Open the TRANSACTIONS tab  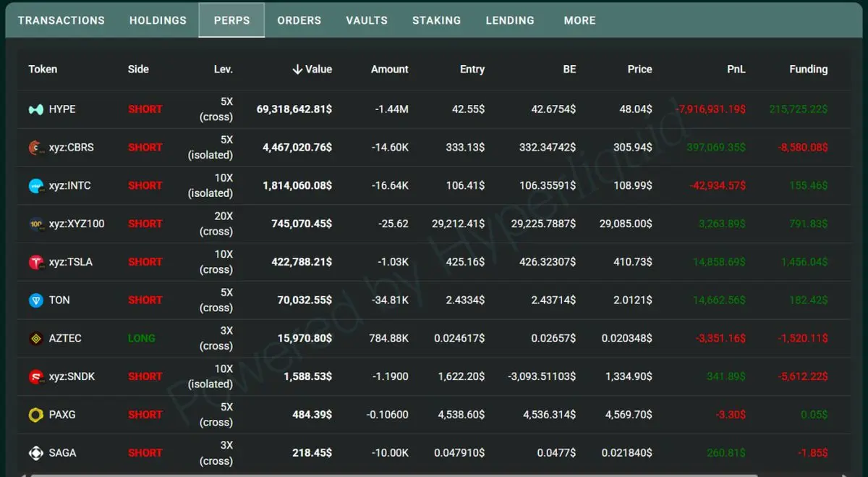tap(61, 20)
